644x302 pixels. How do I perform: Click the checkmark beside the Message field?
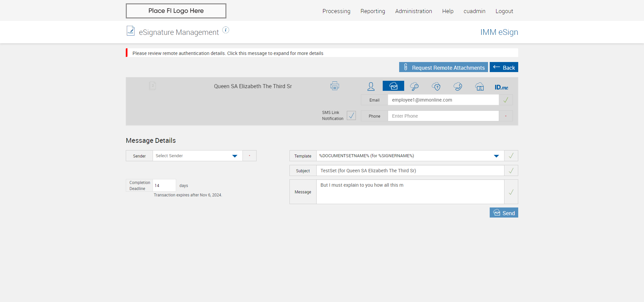pyautogui.click(x=511, y=192)
